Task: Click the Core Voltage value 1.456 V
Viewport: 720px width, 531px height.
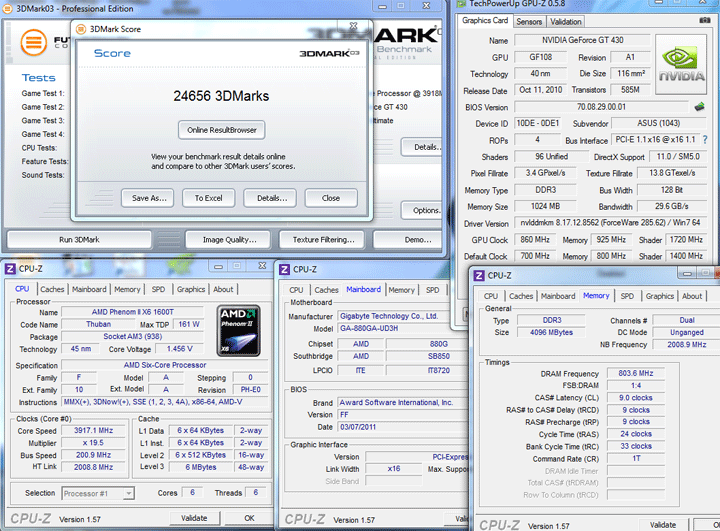Action: click(x=180, y=349)
